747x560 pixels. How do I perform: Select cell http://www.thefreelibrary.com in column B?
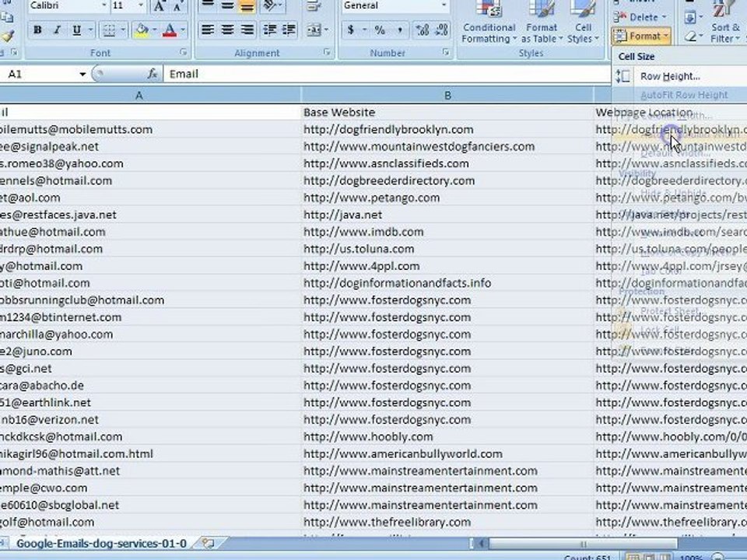coord(447,522)
